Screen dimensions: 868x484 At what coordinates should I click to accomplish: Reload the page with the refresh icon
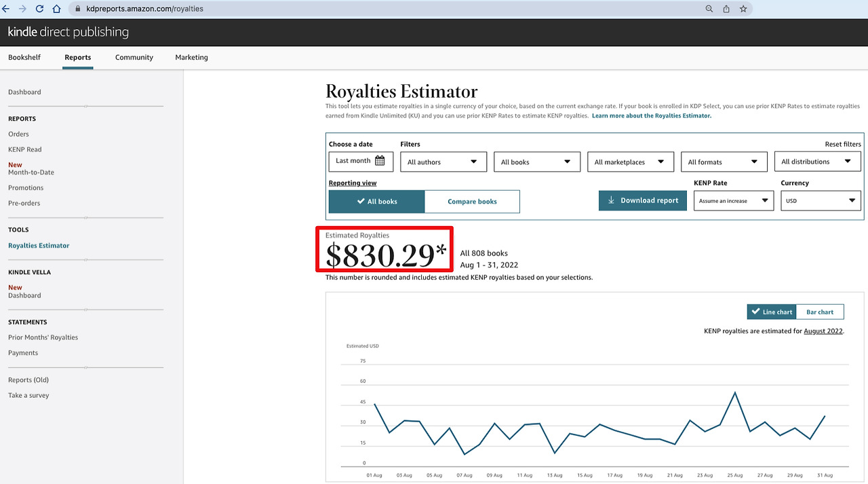(39, 9)
